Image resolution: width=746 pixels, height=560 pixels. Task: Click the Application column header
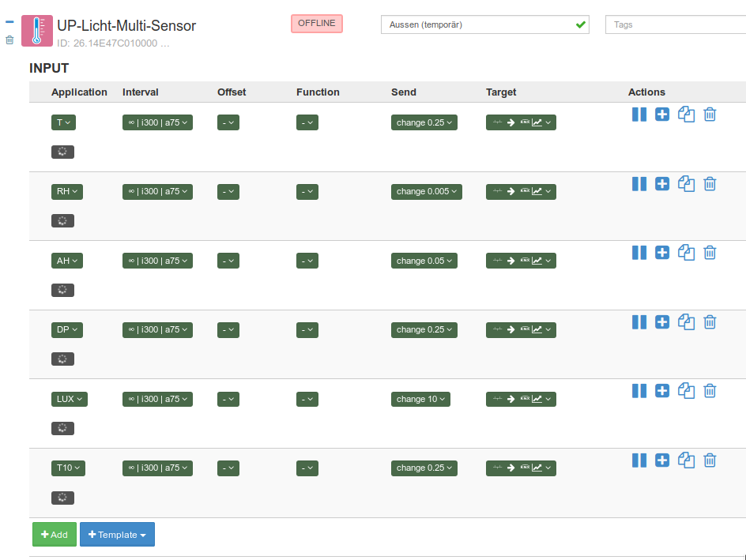(x=79, y=92)
